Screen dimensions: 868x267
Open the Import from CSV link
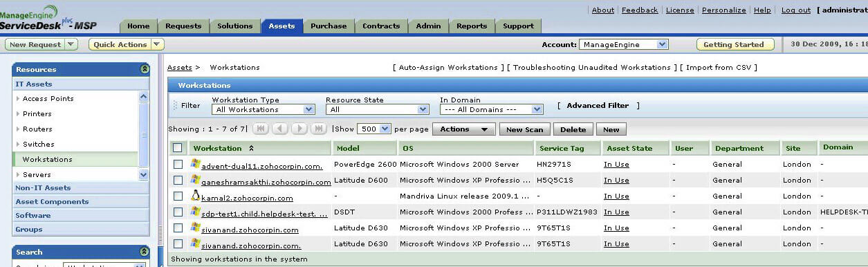tap(719, 68)
